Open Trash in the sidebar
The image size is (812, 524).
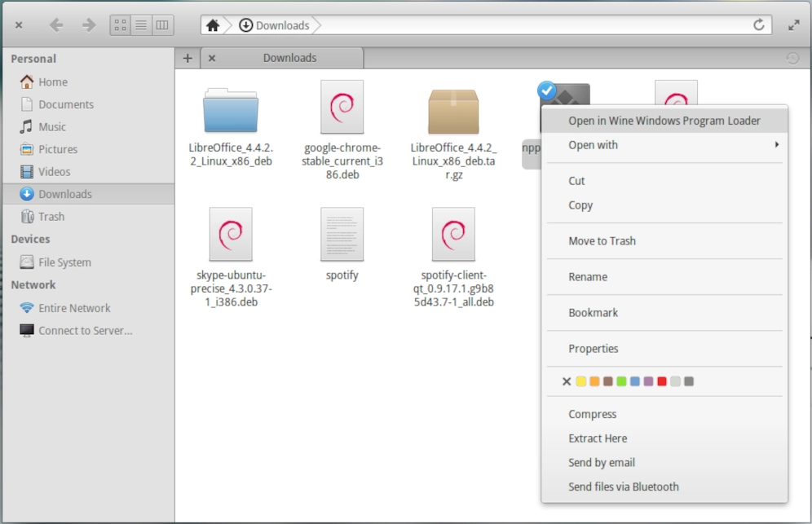[88, 217]
